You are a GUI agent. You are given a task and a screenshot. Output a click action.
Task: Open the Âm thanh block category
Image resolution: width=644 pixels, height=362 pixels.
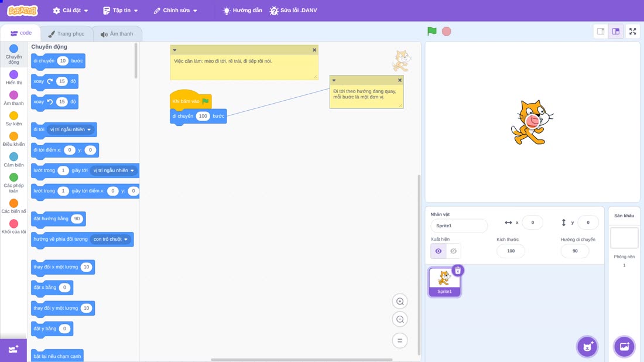(13, 98)
